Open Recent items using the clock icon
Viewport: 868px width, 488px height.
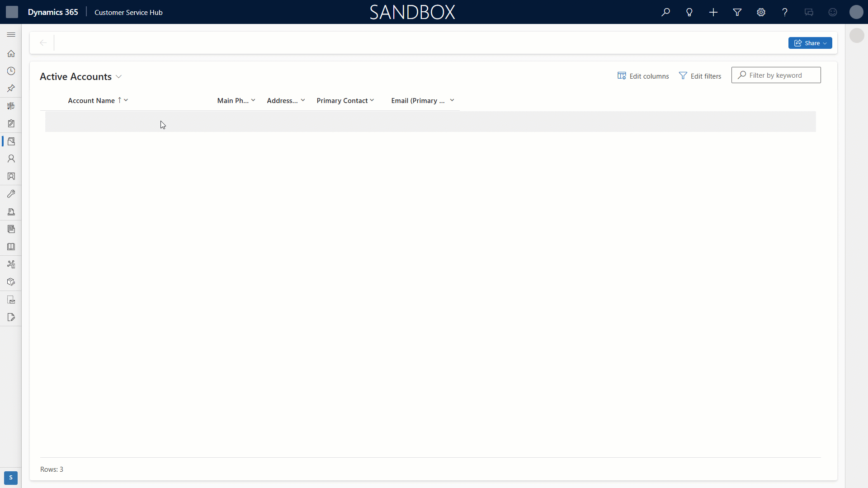click(11, 70)
